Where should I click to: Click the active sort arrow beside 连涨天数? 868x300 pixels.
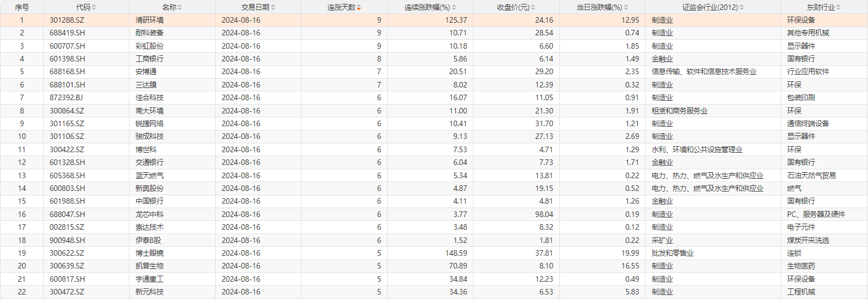point(359,7)
